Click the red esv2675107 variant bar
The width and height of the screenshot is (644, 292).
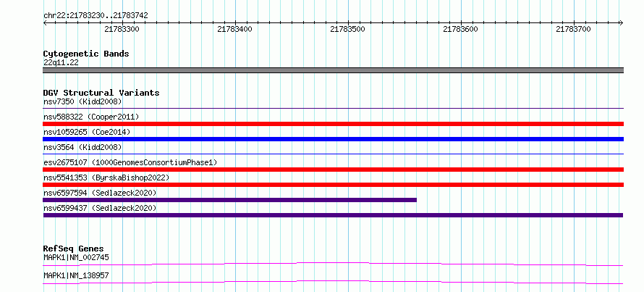[x=333, y=170]
